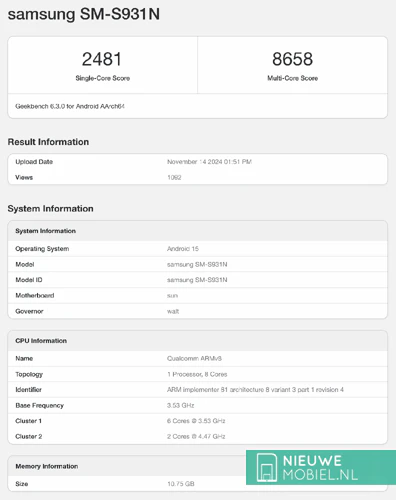
Task: Select the memory size value '10.75 GB'
Action: tap(181, 484)
